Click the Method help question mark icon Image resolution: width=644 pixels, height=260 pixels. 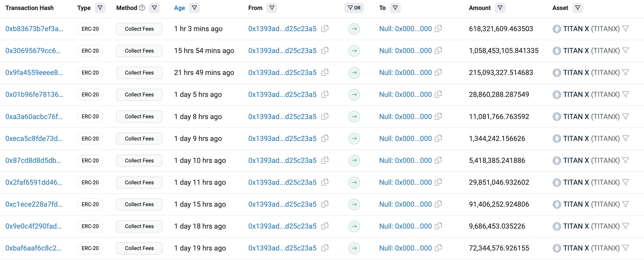(142, 8)
